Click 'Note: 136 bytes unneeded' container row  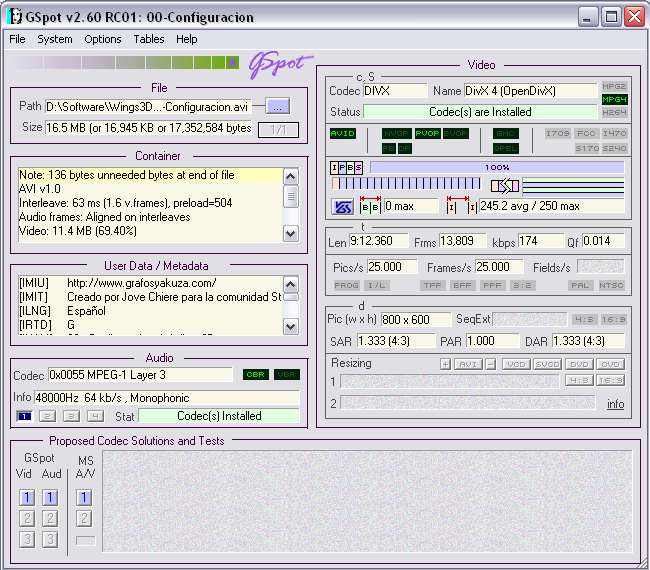point(149,175)
